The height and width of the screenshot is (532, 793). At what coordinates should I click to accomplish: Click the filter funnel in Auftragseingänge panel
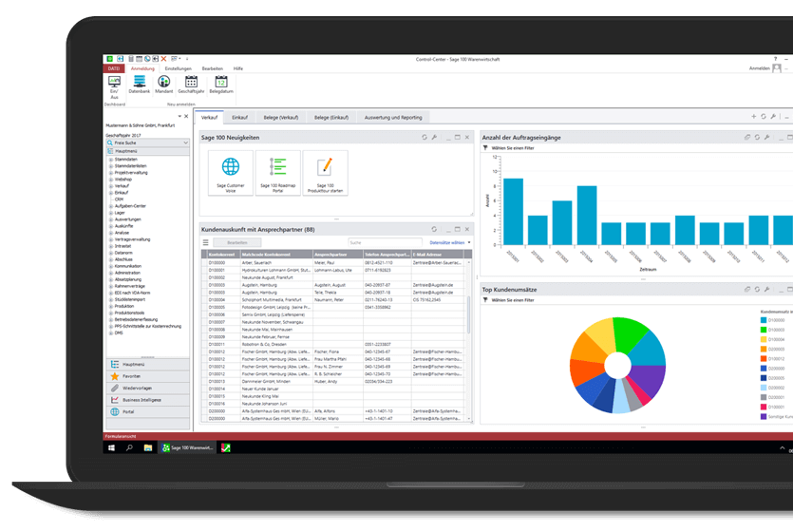(x=485, y=147)
